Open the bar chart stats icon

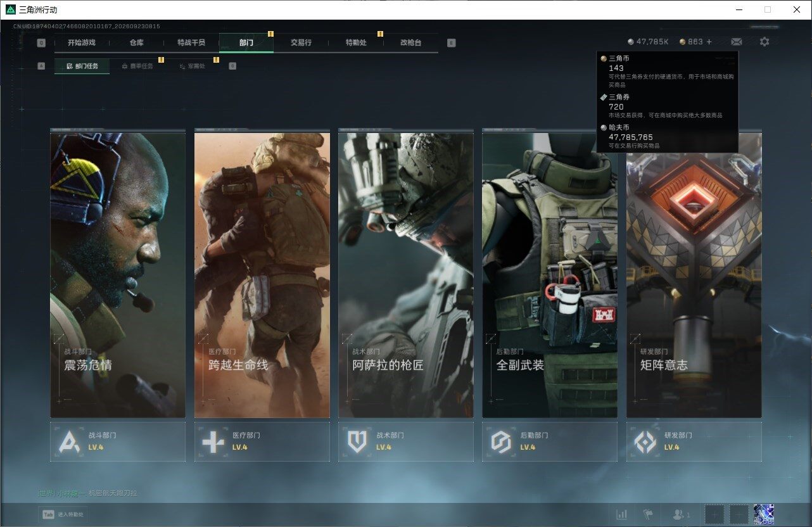[x=622, y=514]
